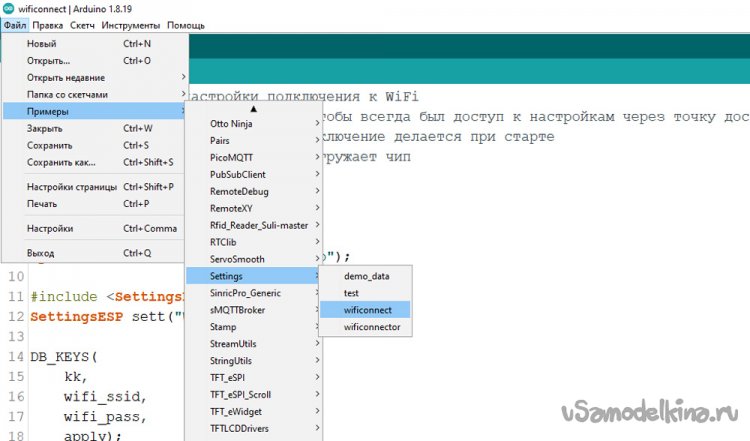Open the Помощь menu
This screenshot has width=750, height=441.
186,25
